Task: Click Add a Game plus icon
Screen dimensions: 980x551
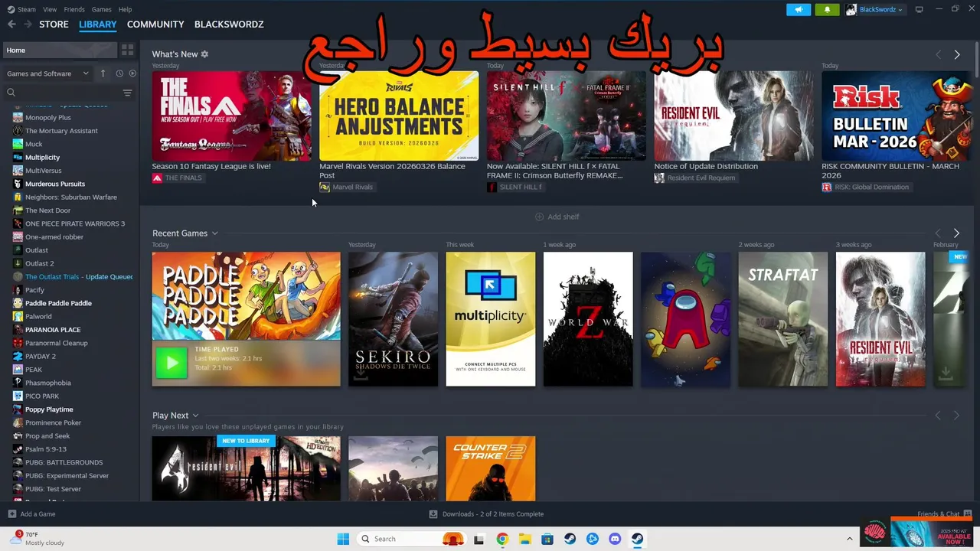Action: tap(11, 514)
